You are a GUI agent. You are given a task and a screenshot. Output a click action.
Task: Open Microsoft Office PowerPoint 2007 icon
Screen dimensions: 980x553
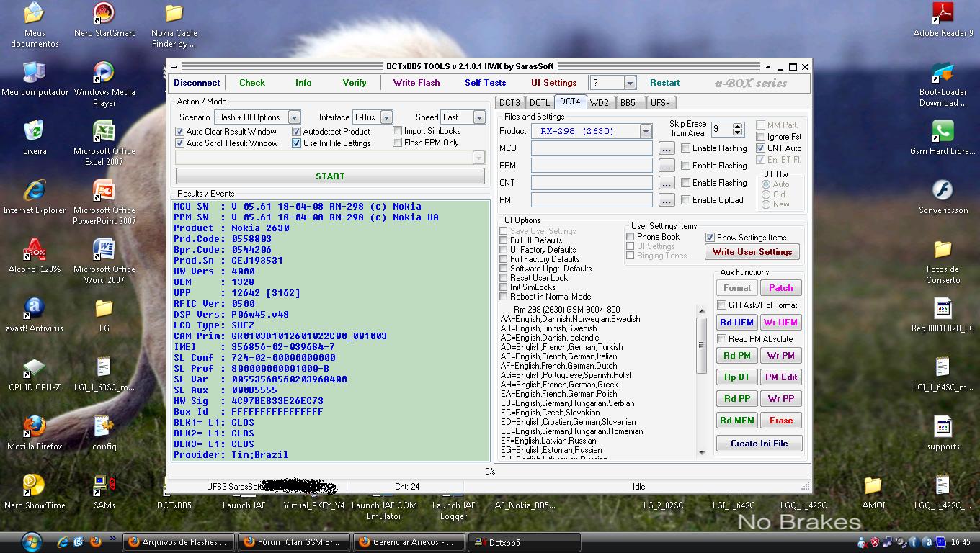[104, 202]
